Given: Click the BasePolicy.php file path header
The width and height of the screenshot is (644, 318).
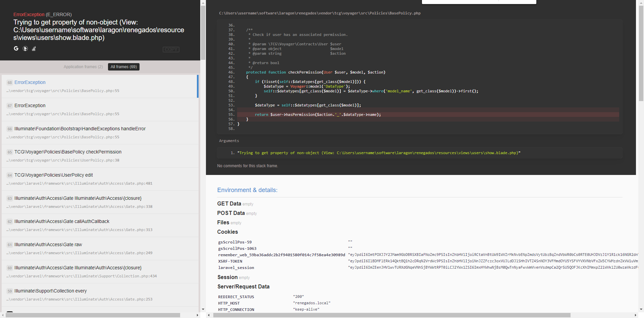Looking at the screenshot, I should pyautogui.click(x=319, y=13).
